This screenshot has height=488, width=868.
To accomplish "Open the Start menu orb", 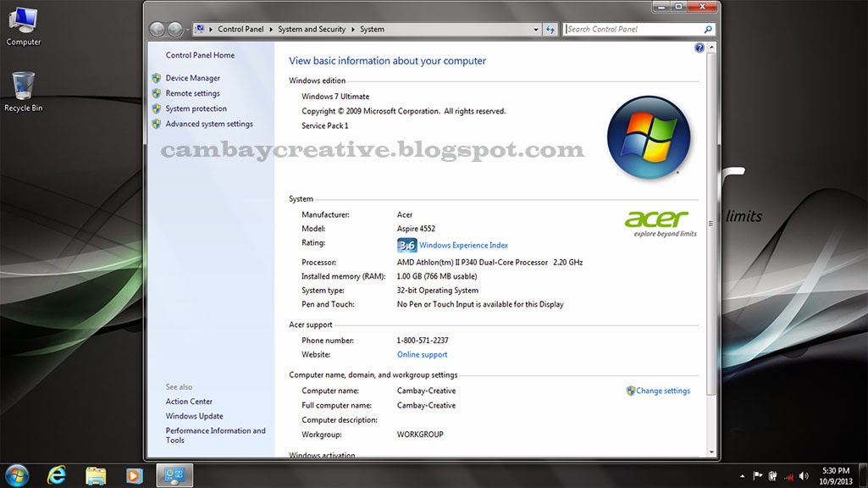I will [17, 475].
